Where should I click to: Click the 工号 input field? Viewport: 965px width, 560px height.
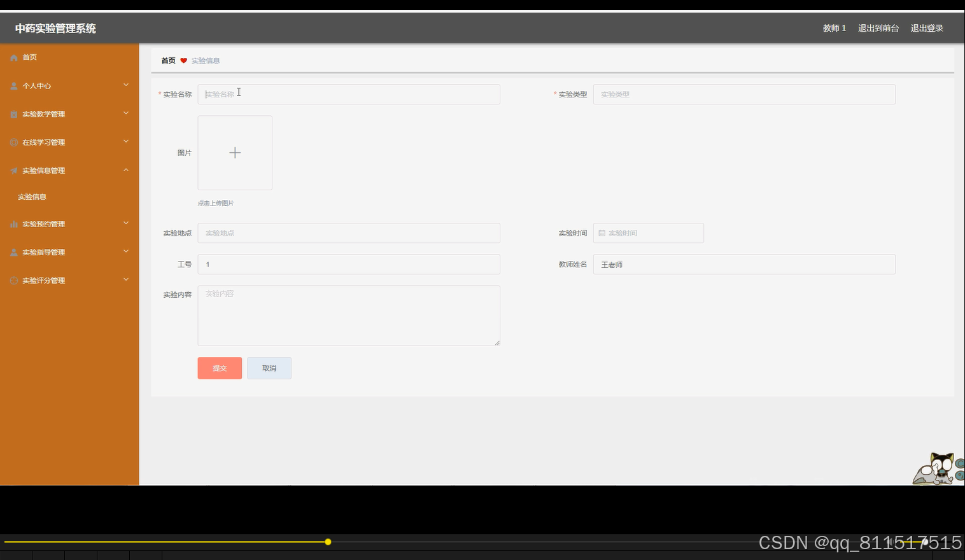click(x=349, y=264)
